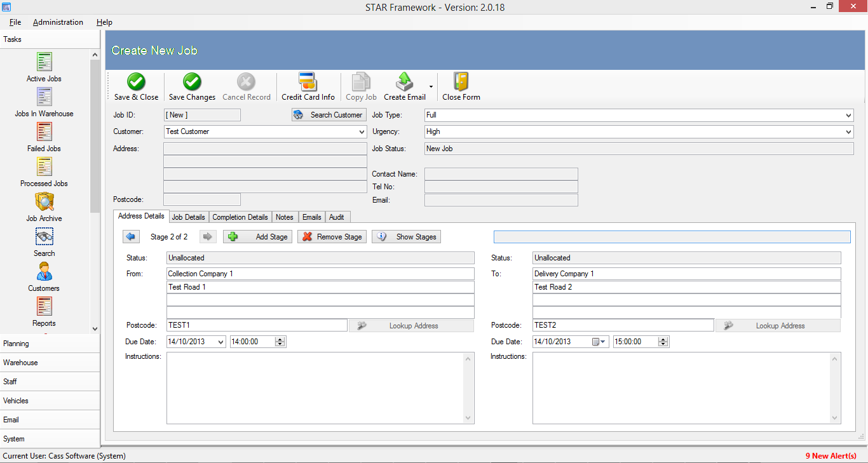Expand the Customer dropdown
Viewport: 868px width, 463px height.
(362, 131)
